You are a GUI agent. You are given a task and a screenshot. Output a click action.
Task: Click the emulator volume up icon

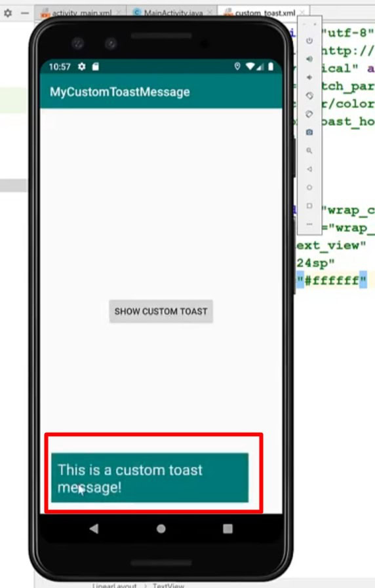(x=309, y=59)
